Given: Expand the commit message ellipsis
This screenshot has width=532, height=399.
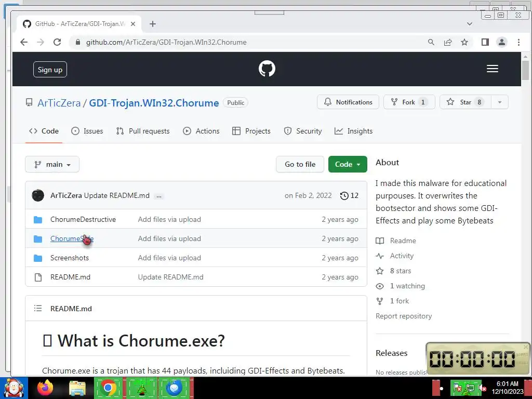Looking at the screenshot, I should coord(158,196).
